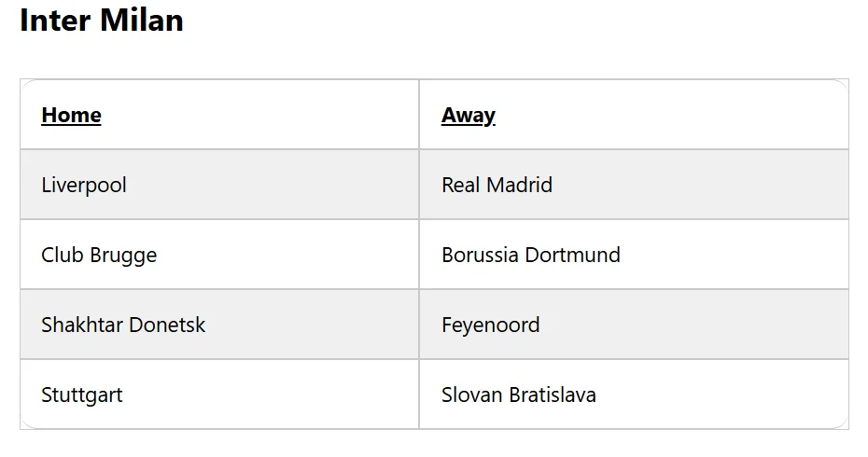Image resolution: width=868 pixels, height=457 pixels.
Task: Click the word Bratislava in the table
Action: pos(553,395)
